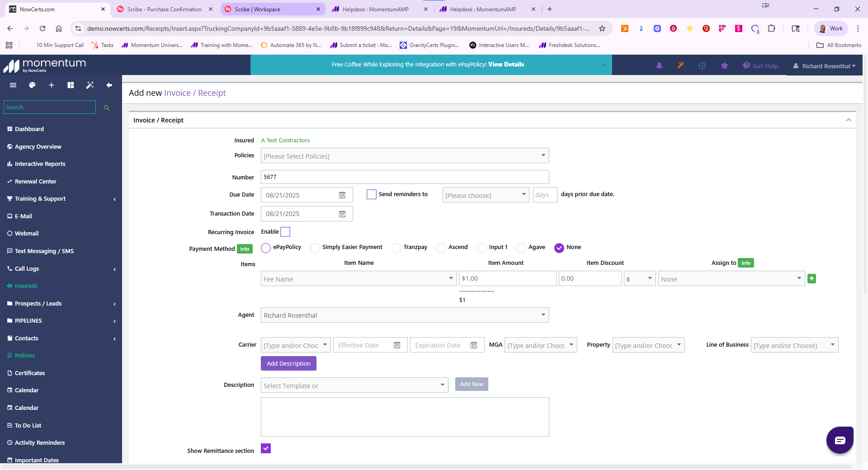The width and height of the screenshot is (868, 470).
Task: Open the Agent dropdown
Action: 405,315
